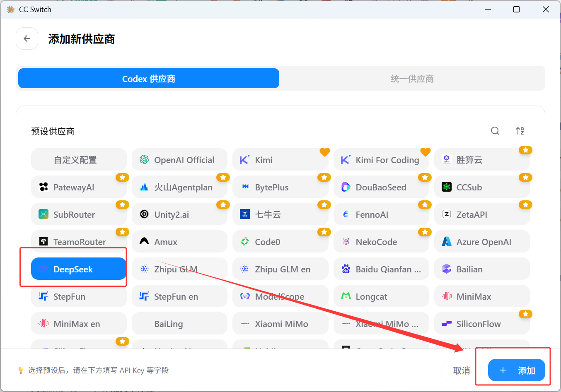
Task: Click the API Key hint text
Action: point(98,370)
